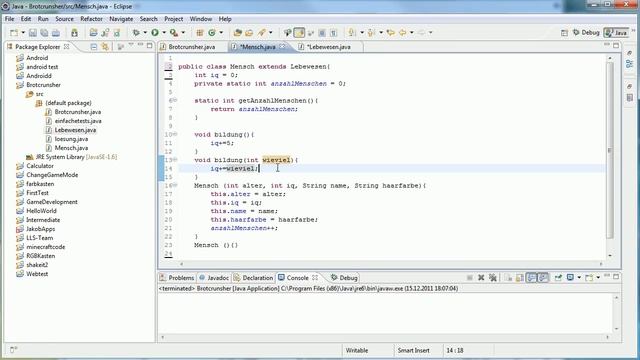The height and width of the screenshot is (360, 640).
Task: Save the current file with Save icon
Action: tap(33, 33)
